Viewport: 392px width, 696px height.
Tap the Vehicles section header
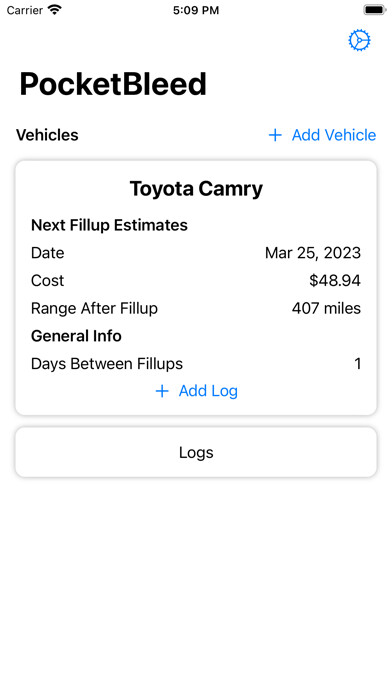pos(47,135)
